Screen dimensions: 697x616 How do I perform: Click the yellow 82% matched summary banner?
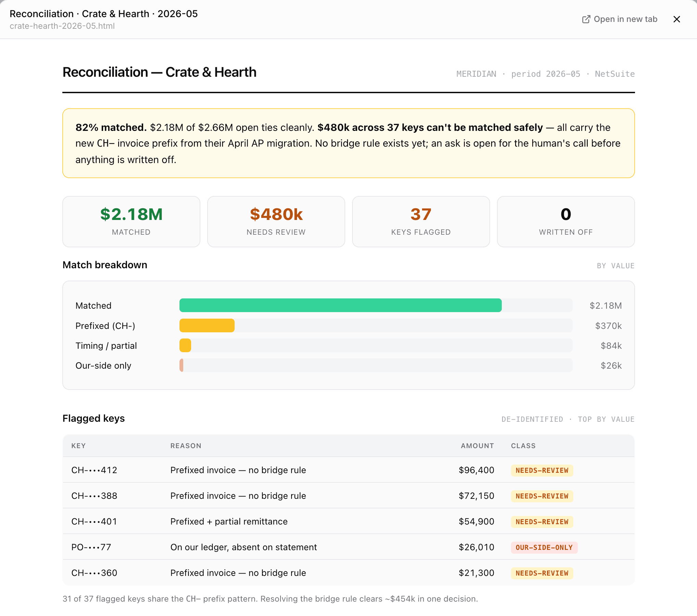click(x=348, y=143)
